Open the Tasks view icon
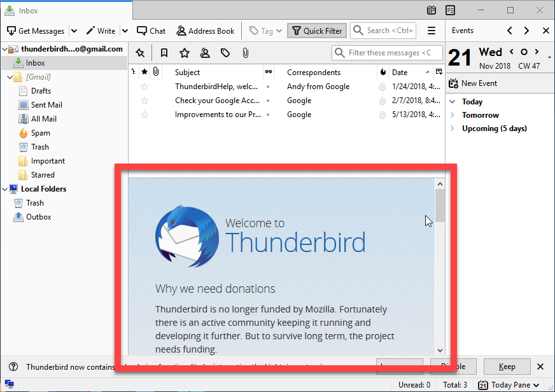 click(450, 10)
